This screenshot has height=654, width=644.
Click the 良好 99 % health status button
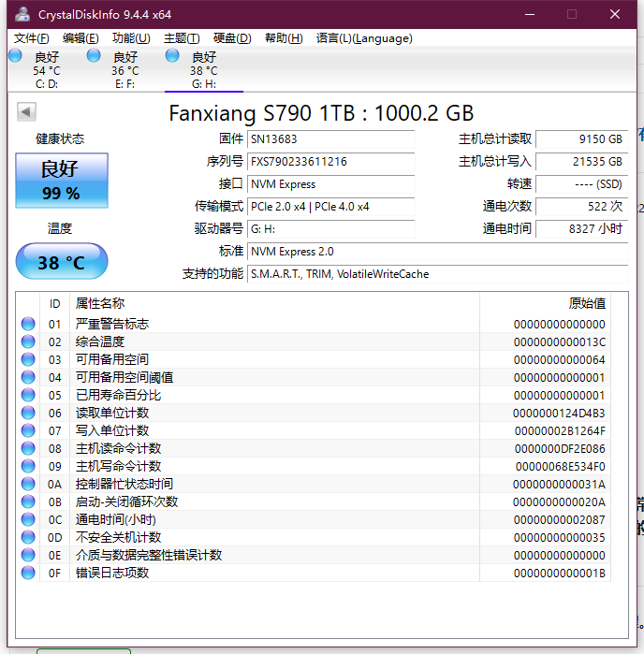[x=62, y=181]
